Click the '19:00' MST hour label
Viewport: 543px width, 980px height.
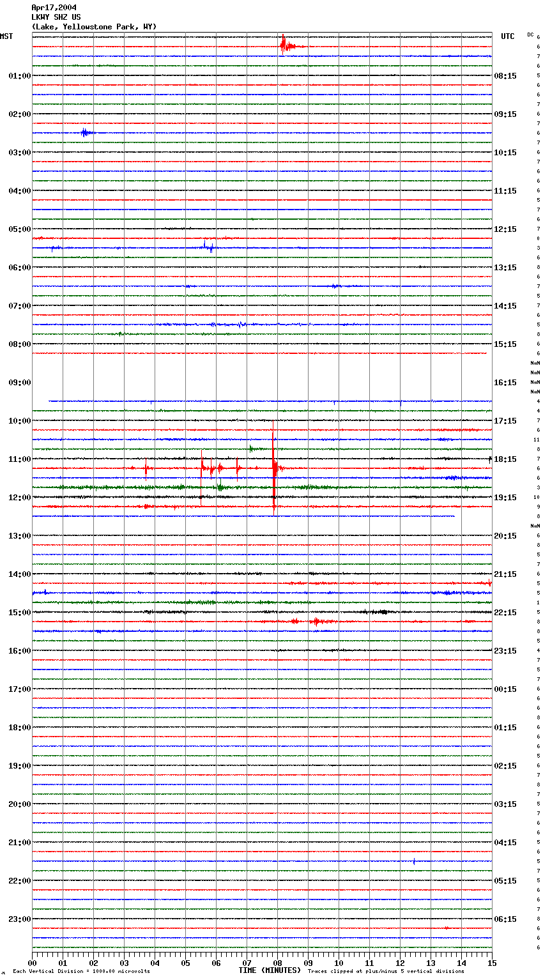[20, 766]
